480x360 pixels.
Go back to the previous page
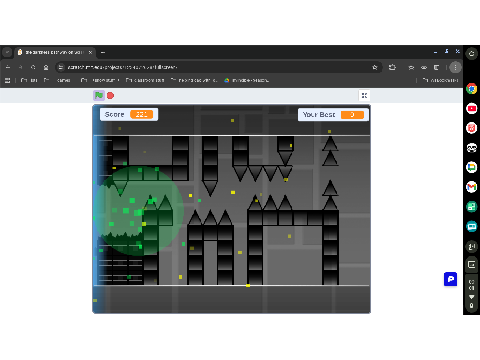pyautogui.click(x=8, y=67)
